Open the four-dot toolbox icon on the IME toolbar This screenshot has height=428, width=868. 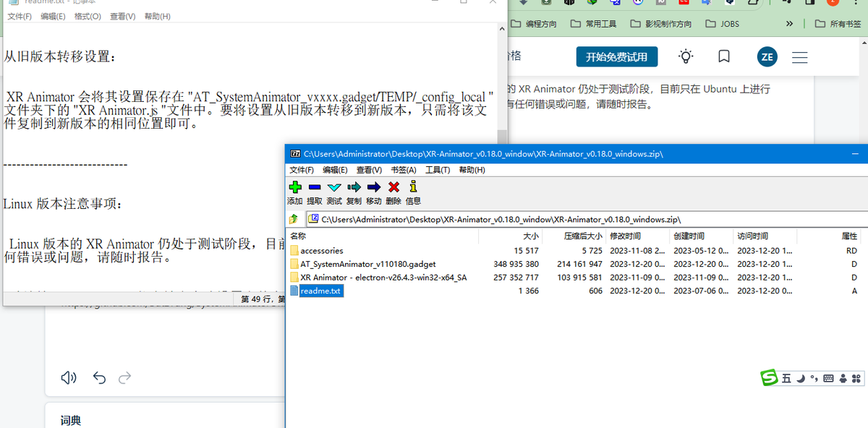[856, 378]
